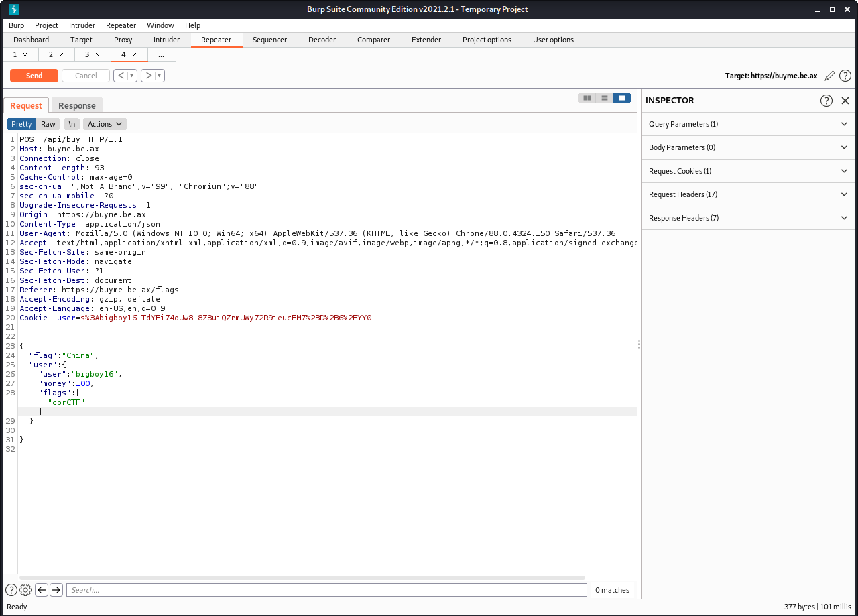Close Repeater tab 1
The height and width of the screenshot is (616, 858).
point(25,55)
